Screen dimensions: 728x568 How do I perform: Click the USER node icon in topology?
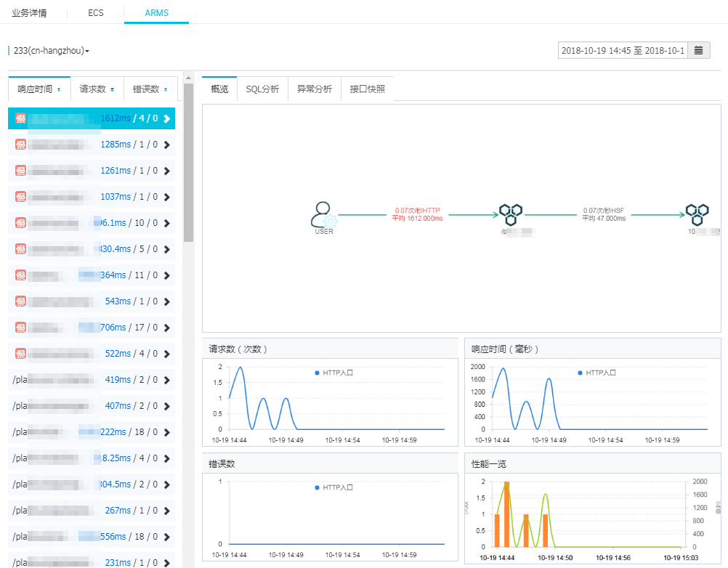coord(322,214)
